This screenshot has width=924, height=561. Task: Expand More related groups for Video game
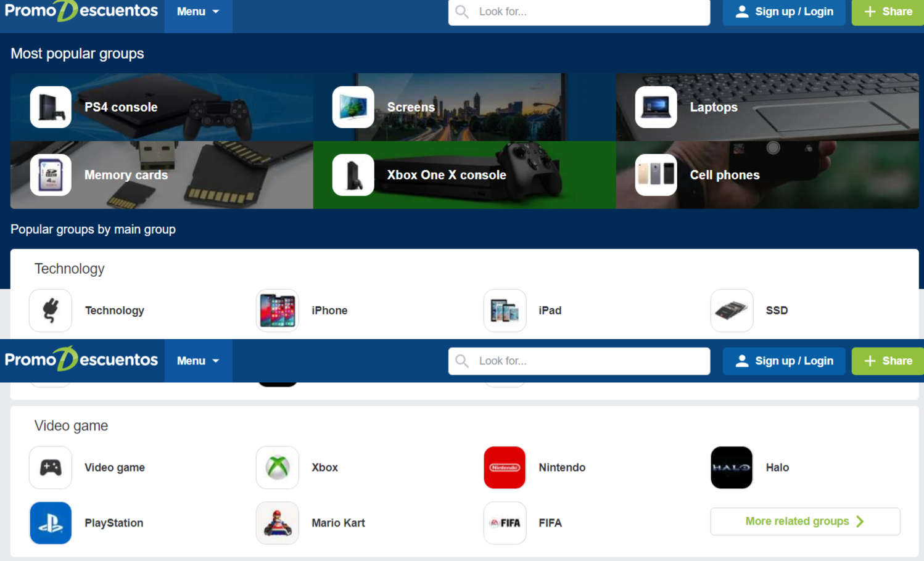pyautogui.click(x=805, y=522)
